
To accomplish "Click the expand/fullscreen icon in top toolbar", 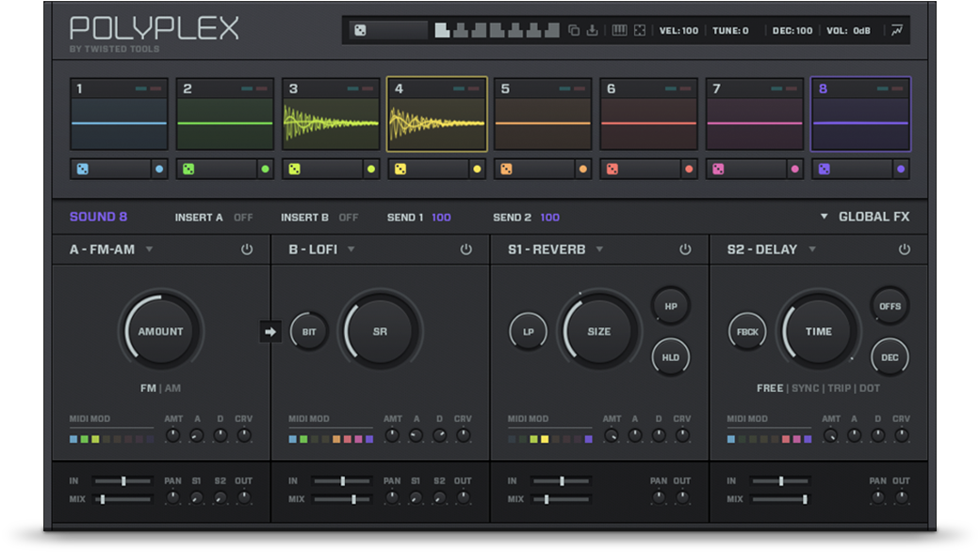I will 640,30.
